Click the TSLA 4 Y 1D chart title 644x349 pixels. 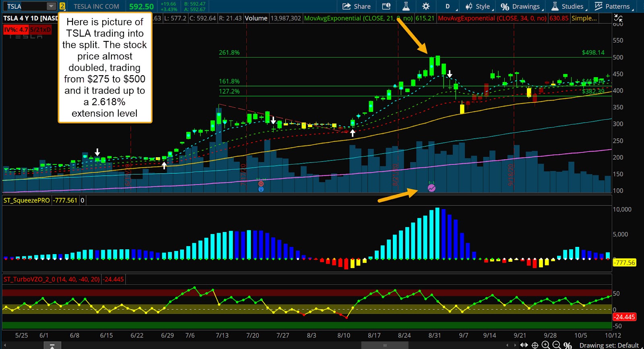(31, 18)
